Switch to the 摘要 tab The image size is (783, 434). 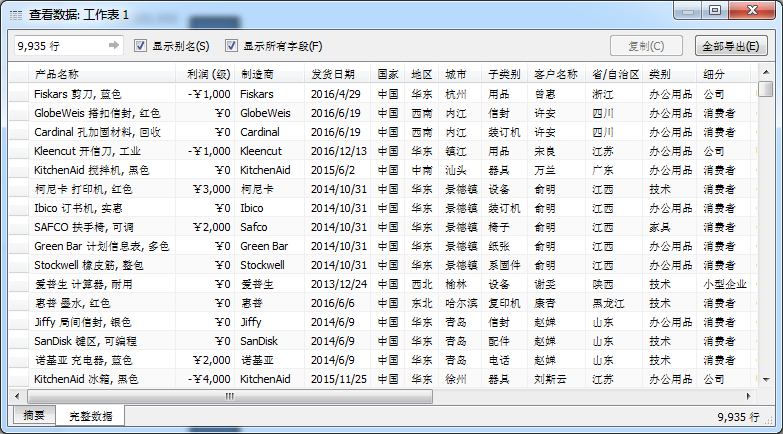(x=34, y=415)
